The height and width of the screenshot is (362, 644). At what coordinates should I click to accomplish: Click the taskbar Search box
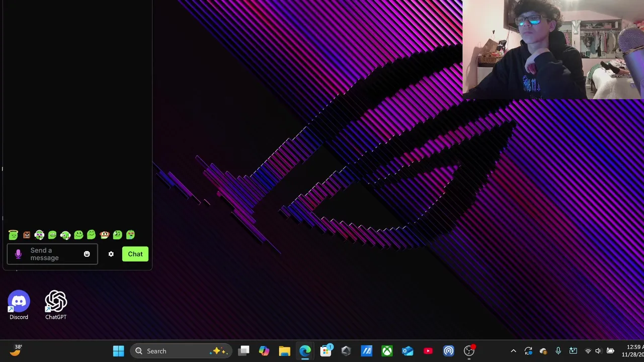click(x=181, y=351)
